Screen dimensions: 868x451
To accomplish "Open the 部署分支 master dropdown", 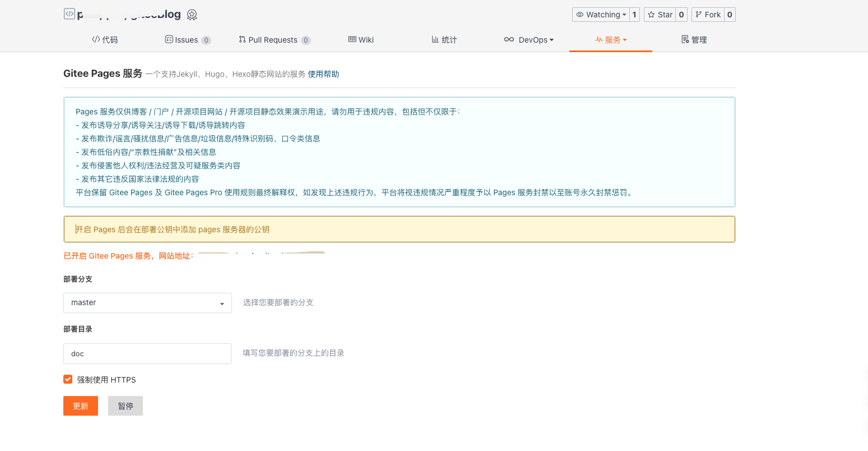I will (x=147, y=303).
